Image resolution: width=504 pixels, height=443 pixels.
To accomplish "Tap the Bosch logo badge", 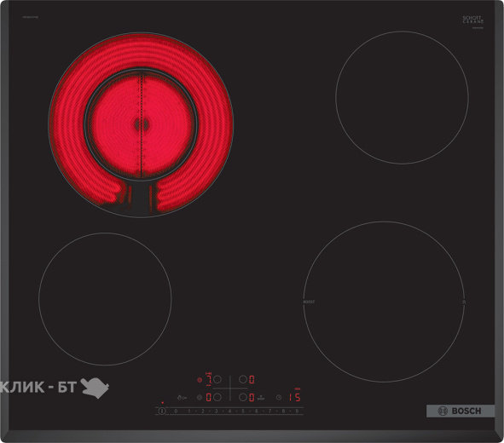I will [461, 411].
